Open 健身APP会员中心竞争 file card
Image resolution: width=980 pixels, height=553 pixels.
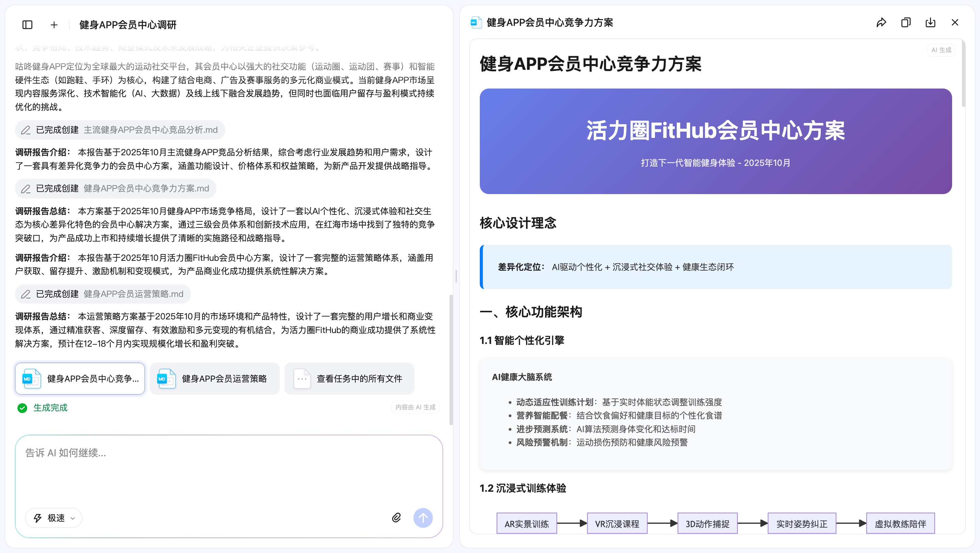point(80,378)
